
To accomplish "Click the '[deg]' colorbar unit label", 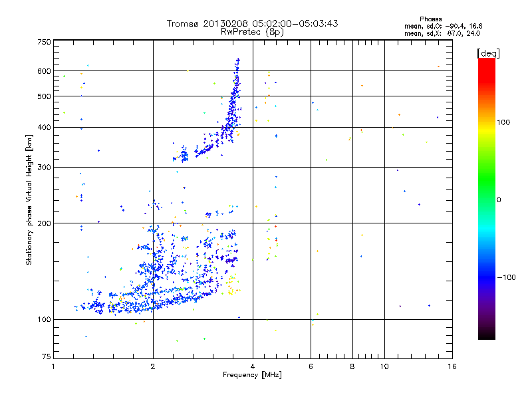I will pyautogui.click(x=488, y=53).
